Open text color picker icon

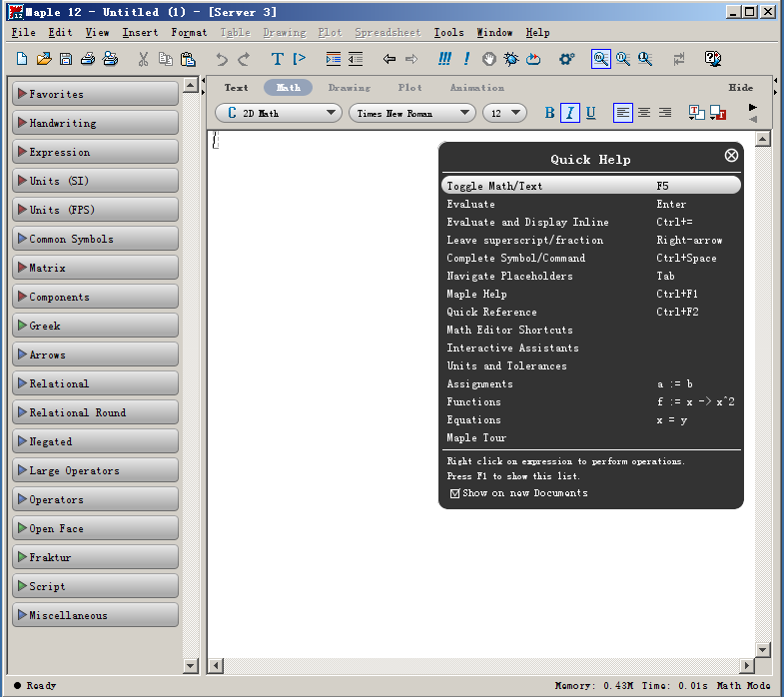pos(696,113)
